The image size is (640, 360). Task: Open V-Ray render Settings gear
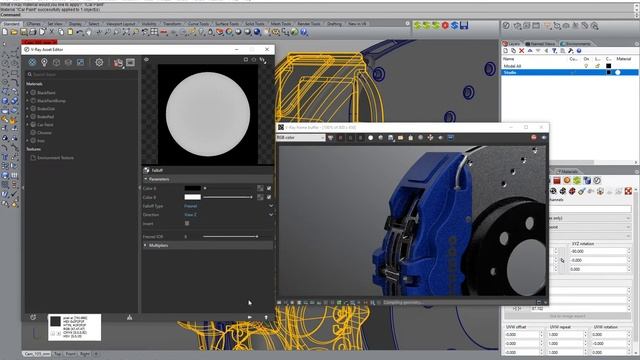(99, 62)
